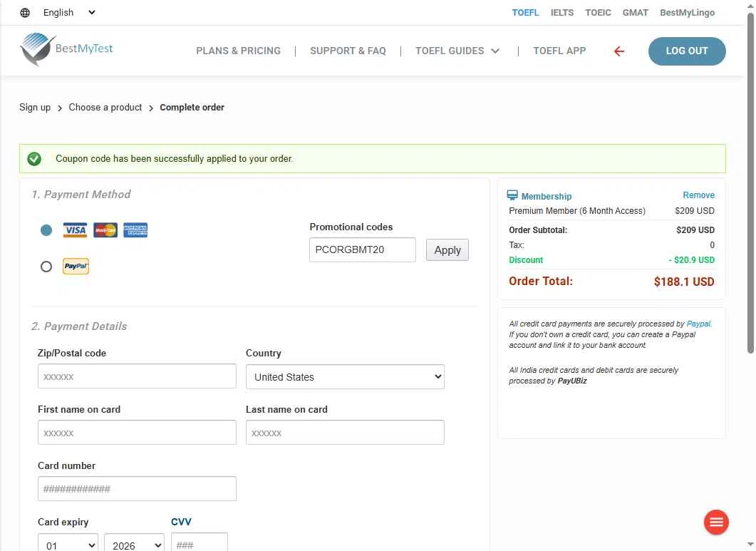Click the Membership monitor icon
Screen dimensions: 756x551
click(512, 195)
